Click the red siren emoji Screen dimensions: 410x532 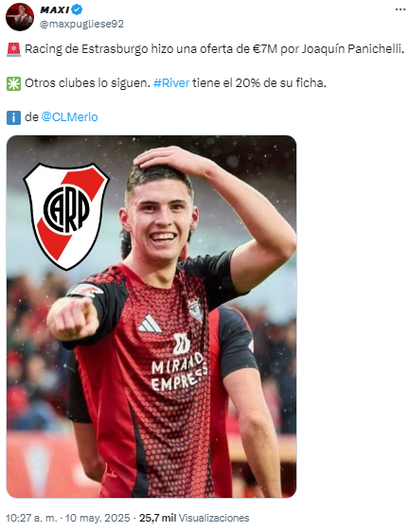(13, 49)
